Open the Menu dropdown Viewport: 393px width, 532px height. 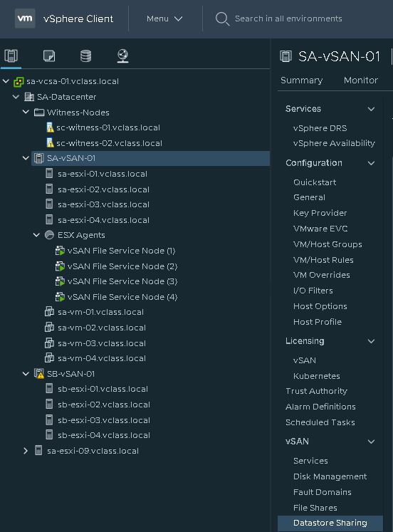coord(164,19)
